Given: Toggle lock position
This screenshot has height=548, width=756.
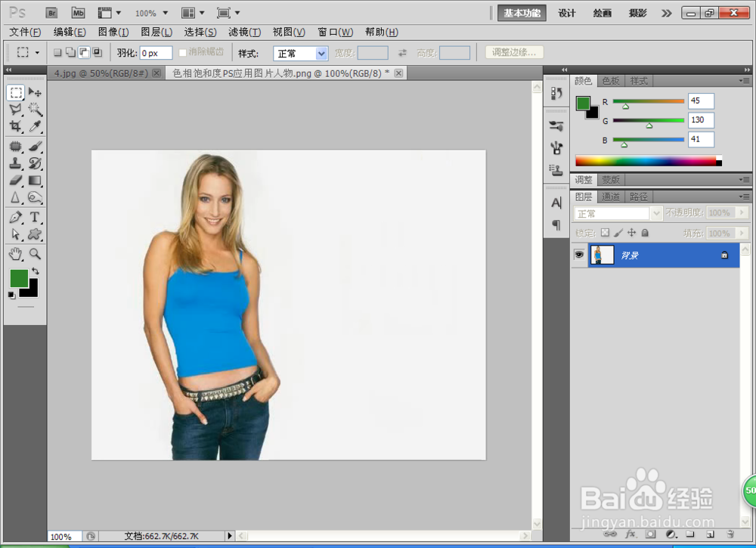Looking at the screenshot, I should [631, 233].
